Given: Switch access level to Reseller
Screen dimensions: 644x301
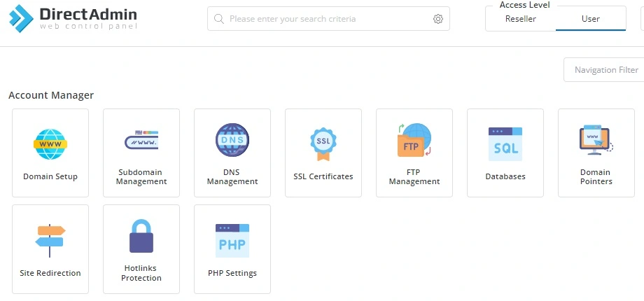Looking at the screenshot, I should click(x=520, y=19).
